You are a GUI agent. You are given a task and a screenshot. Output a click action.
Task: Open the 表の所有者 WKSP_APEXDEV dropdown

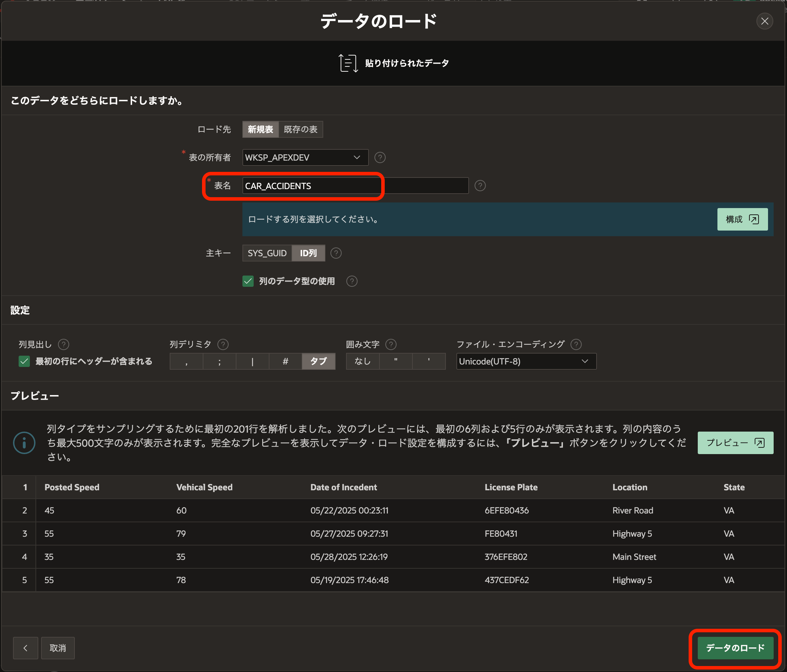[x=305, y=157]
